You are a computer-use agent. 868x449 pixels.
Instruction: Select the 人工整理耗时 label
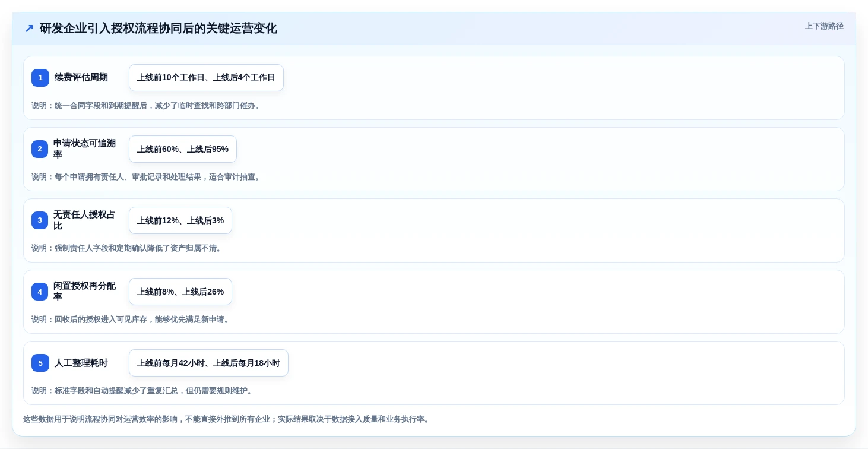click(81, 363)
